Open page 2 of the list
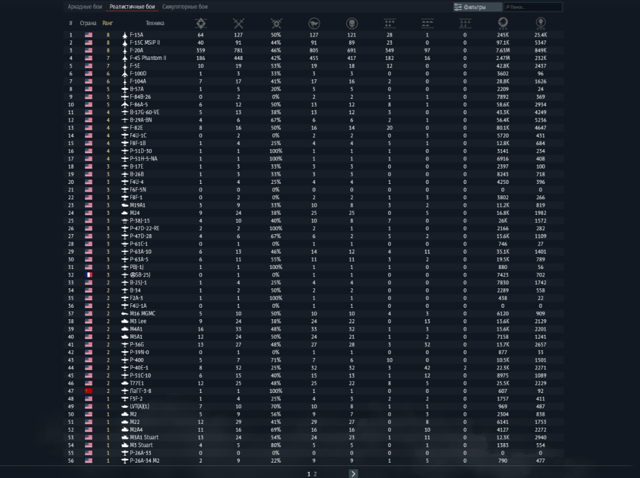The width and height of the screenshot is (640, 478). click(x=315, y=474)
